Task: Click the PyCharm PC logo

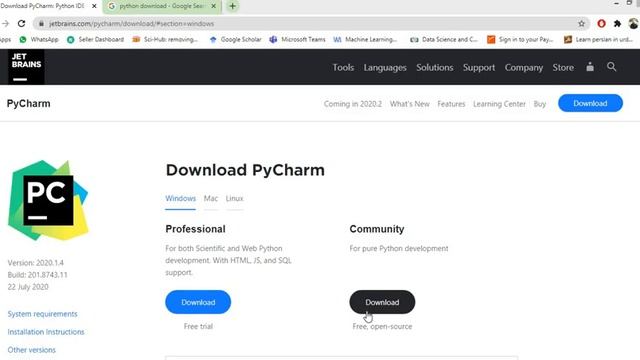Action: point(48,200)
